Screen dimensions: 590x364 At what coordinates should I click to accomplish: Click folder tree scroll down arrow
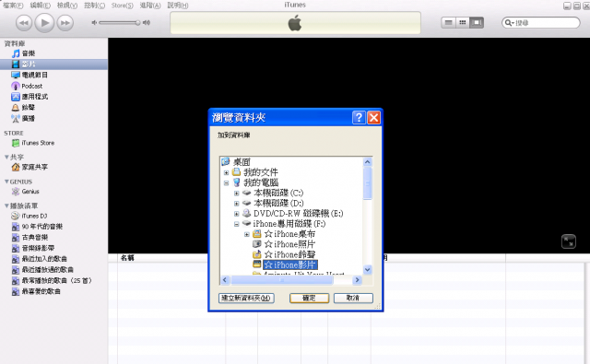pyautogui.click(x=368, y=270)
